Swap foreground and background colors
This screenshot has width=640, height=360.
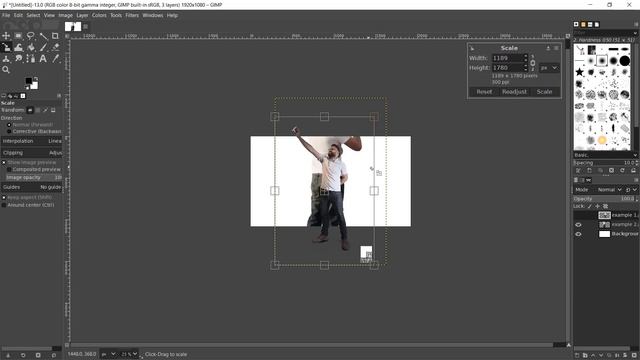tap(36, 78)
